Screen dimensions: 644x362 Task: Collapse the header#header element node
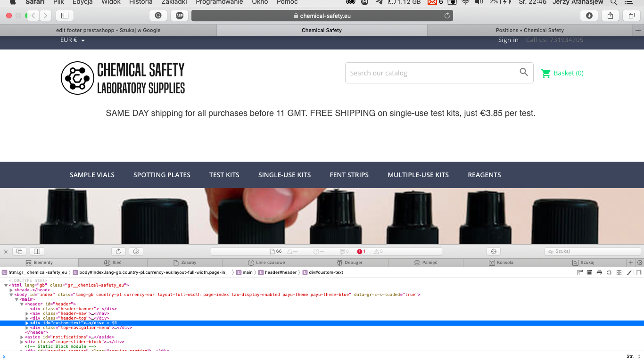(22, 304)
